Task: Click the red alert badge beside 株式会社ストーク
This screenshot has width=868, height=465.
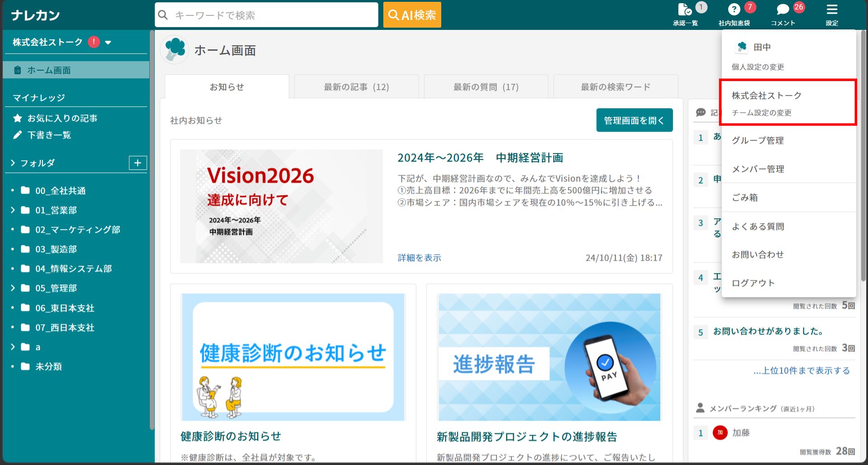Action: (94, 42)
